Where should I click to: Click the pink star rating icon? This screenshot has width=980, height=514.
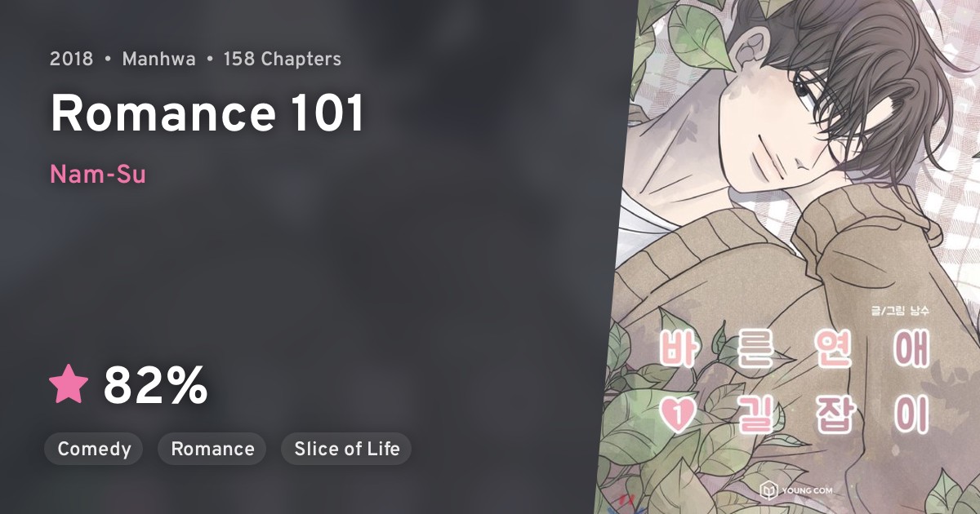pos(69,385)
